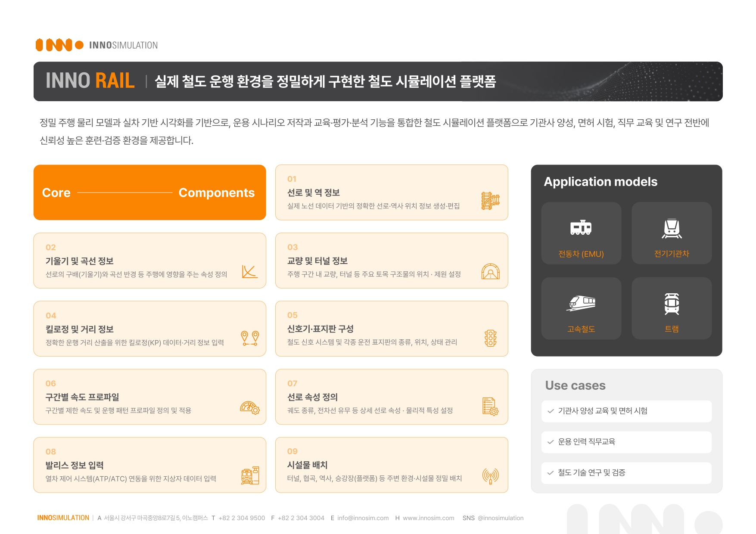Click the 신호기·표지판 구성 card title

320,329
